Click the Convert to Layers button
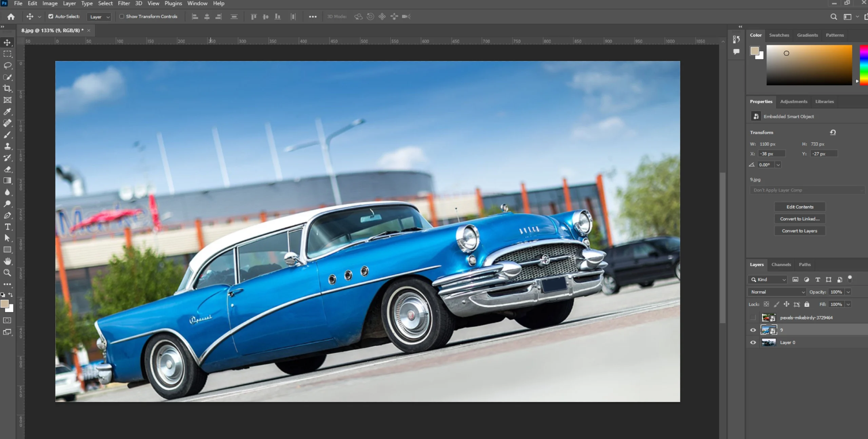The width and height of the screenshot is (868, 439). click(800, 231)
